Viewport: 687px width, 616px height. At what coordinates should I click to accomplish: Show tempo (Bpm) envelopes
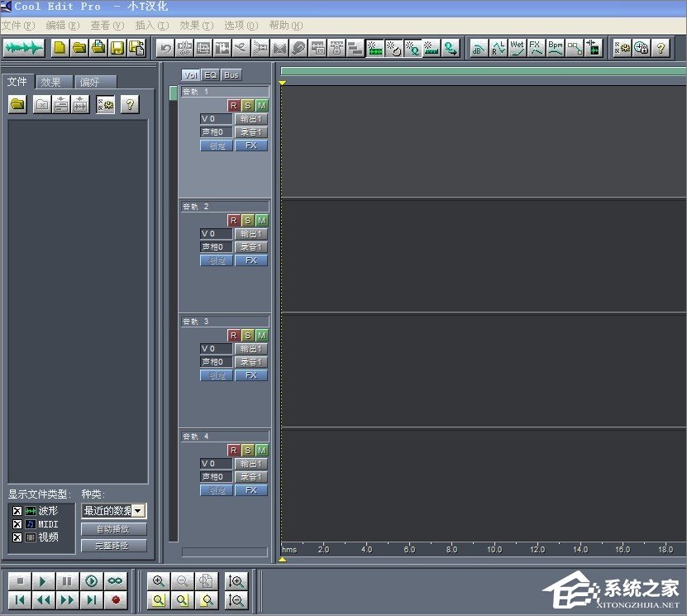pos(555,48)
